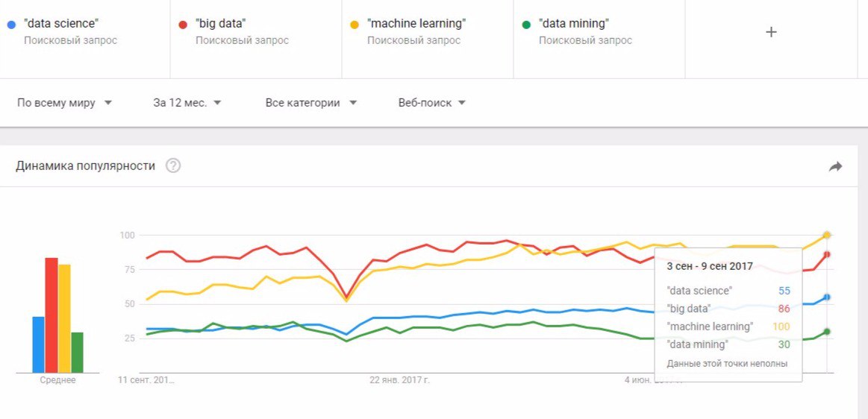The height and width of the screenshot is (419, 868).
Task: Click yellow endpoint marker on the chart
Action: [x=827, y=235]
